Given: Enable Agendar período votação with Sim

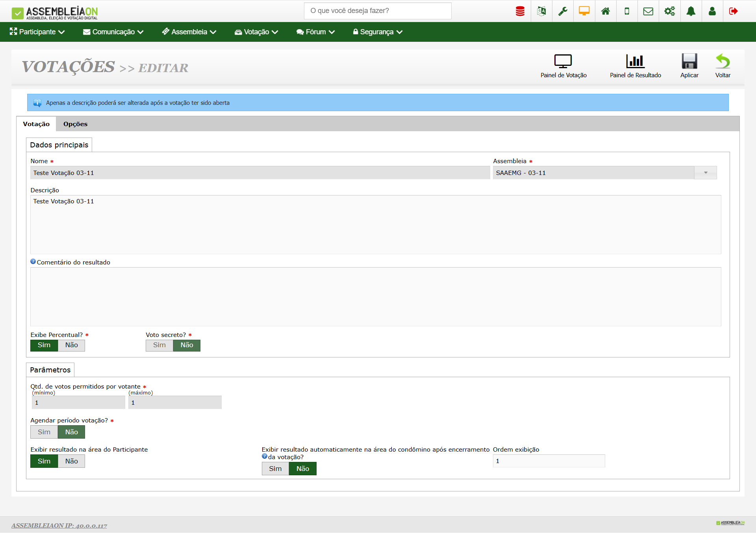Looking at the screenshot, I should click(x=44, y=432).
